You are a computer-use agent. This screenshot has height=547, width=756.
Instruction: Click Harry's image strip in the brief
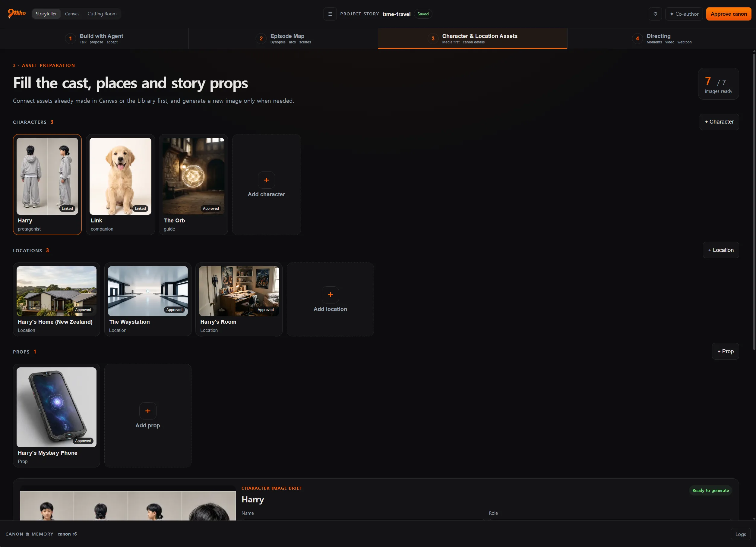click(128, 506)
